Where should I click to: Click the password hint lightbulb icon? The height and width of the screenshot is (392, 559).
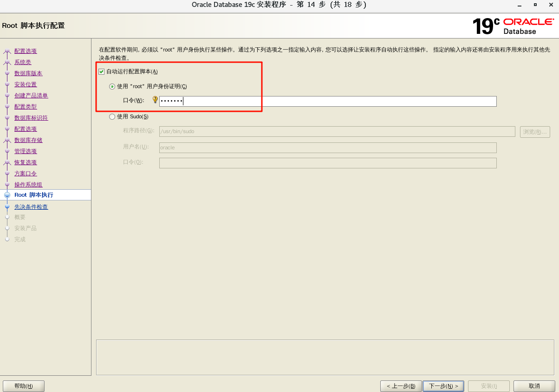(x=155, y=100)
